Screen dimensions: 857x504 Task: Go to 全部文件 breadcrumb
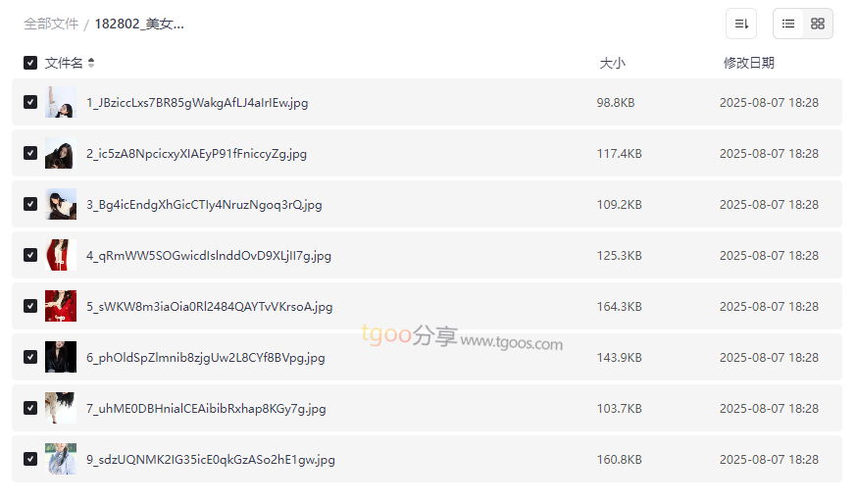51,24
